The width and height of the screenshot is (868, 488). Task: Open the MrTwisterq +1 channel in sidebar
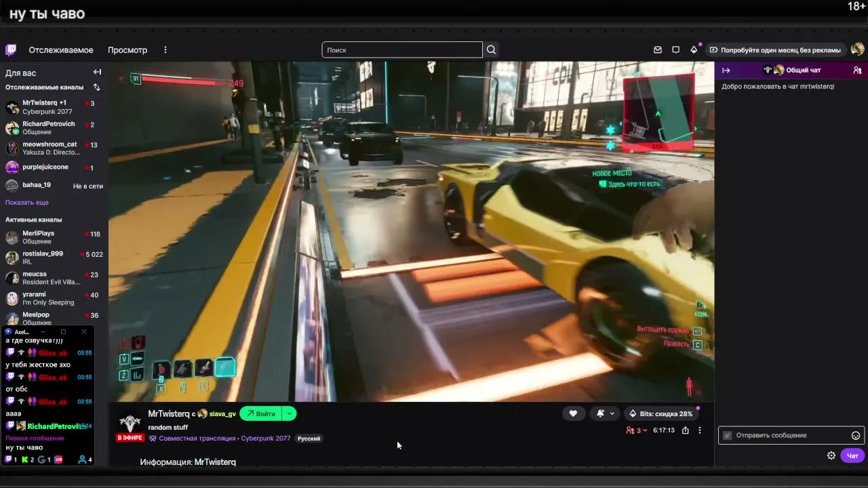coord(54,107)
